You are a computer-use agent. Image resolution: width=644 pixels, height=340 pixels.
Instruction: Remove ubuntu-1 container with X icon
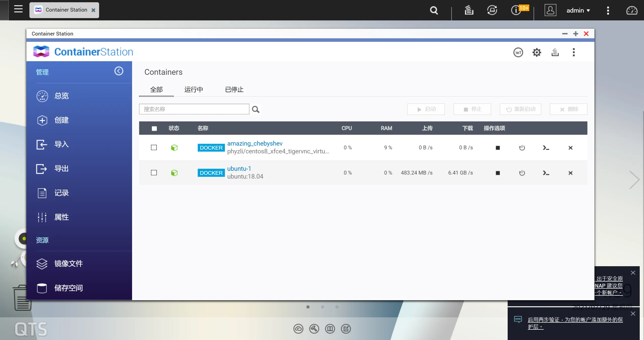pyautogui.click(x=570, y=173)
